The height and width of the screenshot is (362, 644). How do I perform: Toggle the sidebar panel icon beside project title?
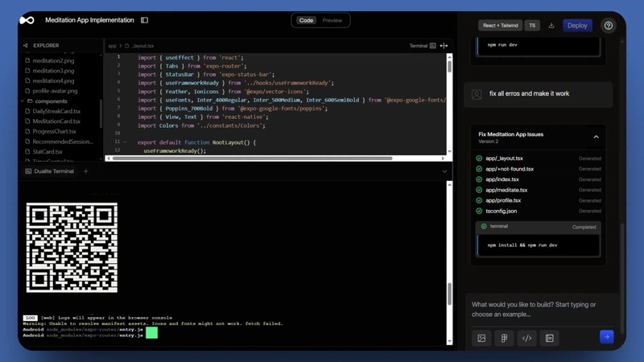coord(144,20)
